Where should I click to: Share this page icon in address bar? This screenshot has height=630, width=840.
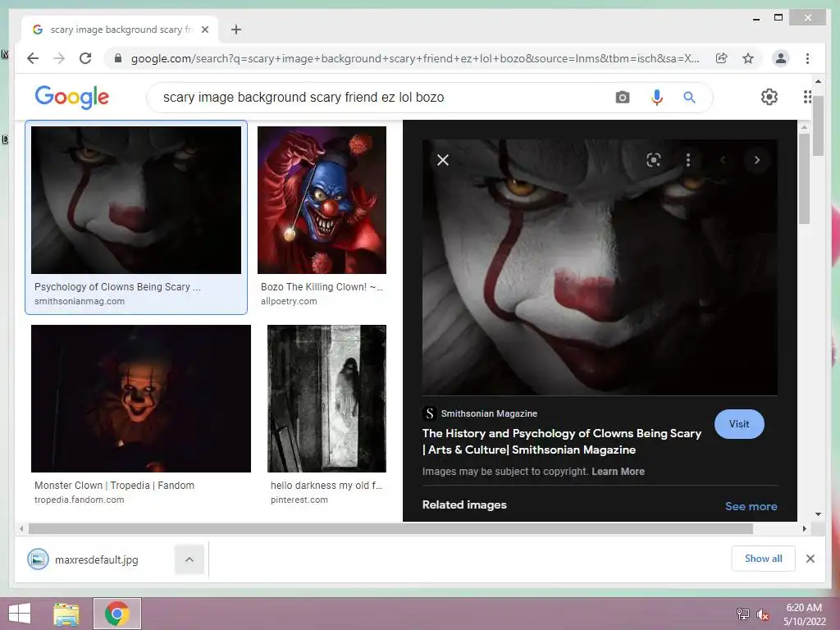click(x=722, y=58)
